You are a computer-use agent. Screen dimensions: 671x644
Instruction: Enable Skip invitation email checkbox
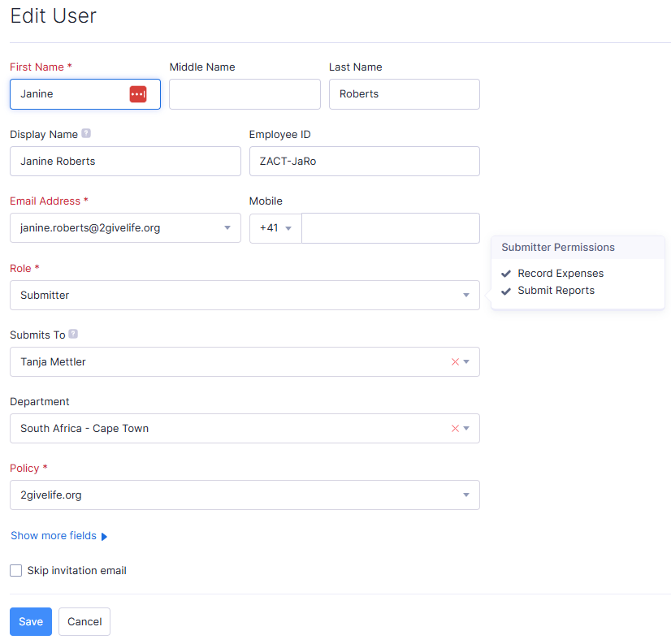coord(16,571)
